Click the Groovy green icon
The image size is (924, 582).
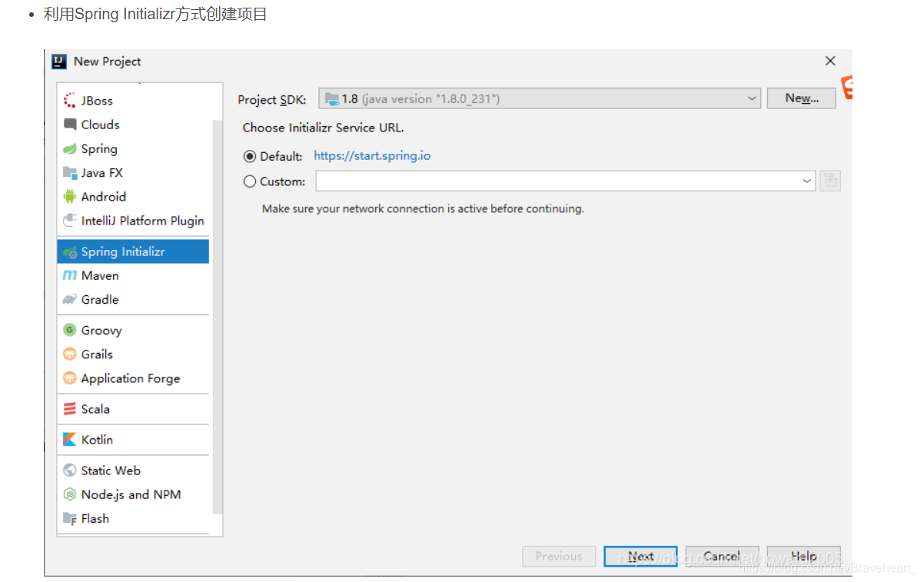[x=70, y=331]
